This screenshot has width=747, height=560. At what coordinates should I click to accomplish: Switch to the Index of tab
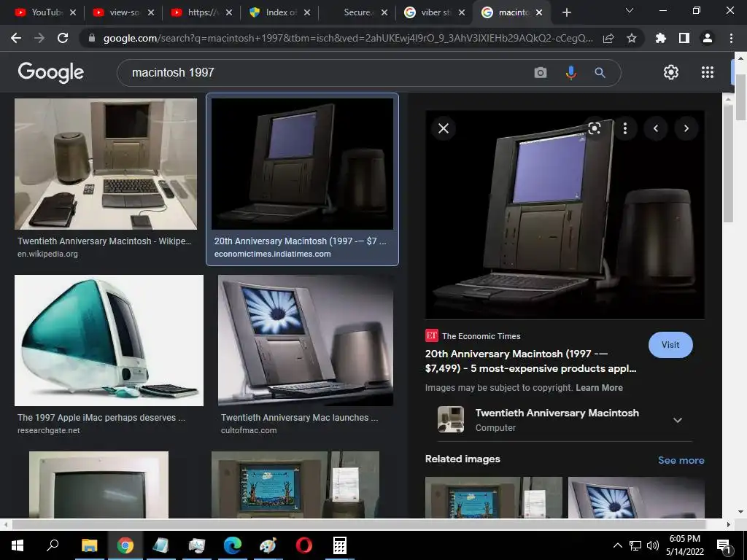coord(279,12)
